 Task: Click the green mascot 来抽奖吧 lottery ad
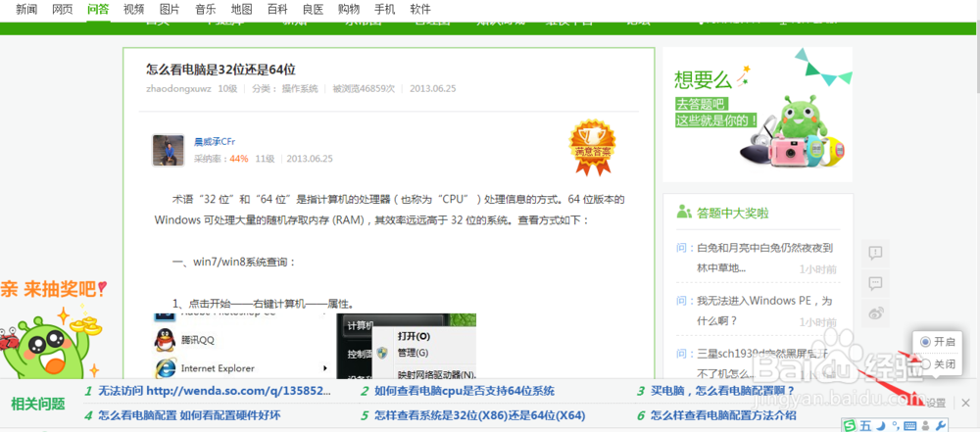pos(53,327)
